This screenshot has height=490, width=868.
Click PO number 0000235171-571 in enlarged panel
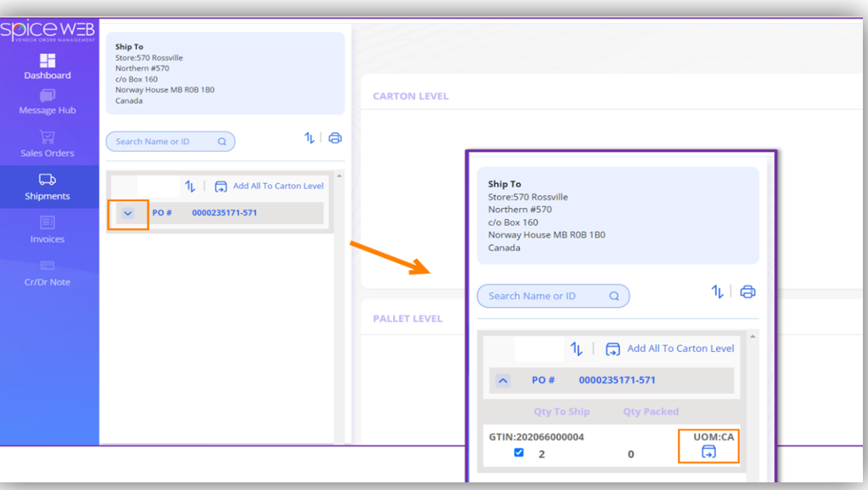pyautogui.click(x=616, y=380)
